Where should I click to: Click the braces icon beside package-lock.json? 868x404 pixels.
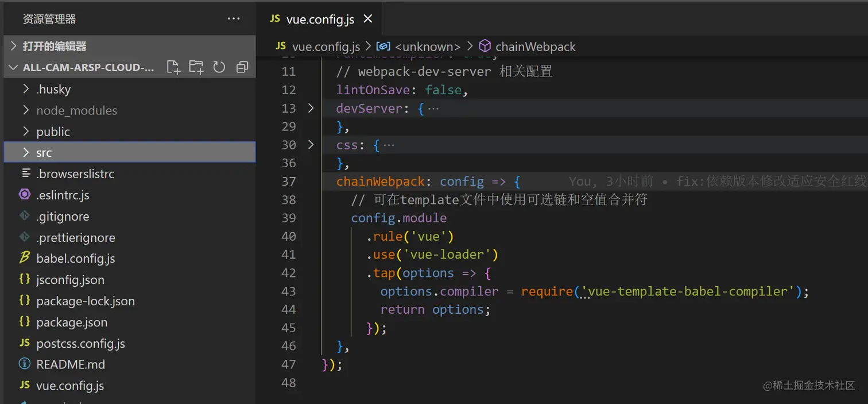point(25,301)
